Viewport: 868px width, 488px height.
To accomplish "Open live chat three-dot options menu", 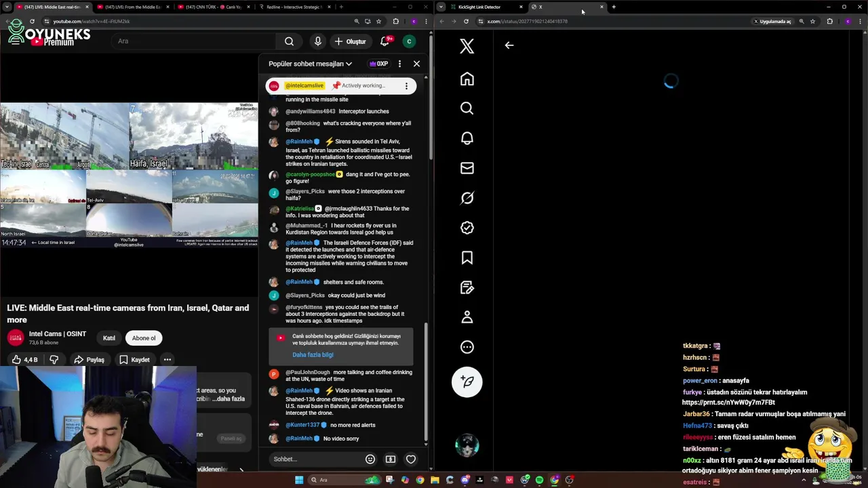I will point(399,64).
